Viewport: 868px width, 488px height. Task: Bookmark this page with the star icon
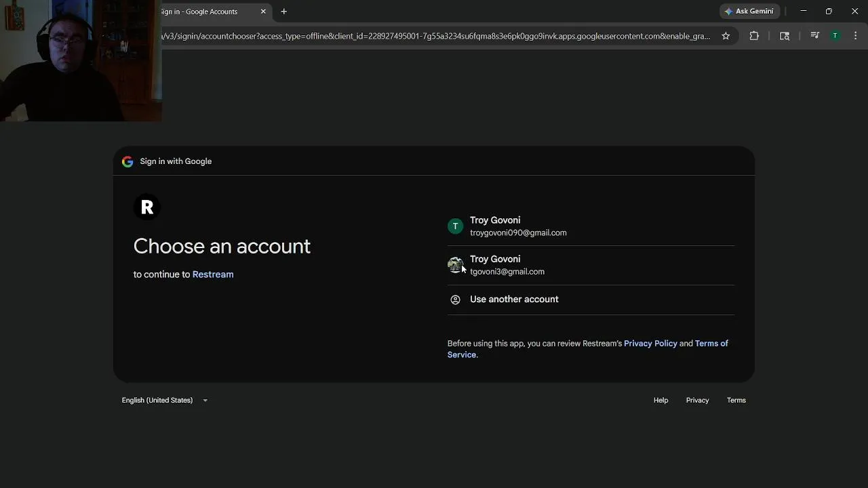[x=726, y=36]
